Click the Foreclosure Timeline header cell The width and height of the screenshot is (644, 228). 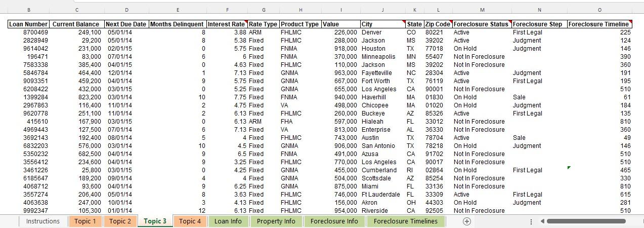pyautogui.click(x=600, y=24)
